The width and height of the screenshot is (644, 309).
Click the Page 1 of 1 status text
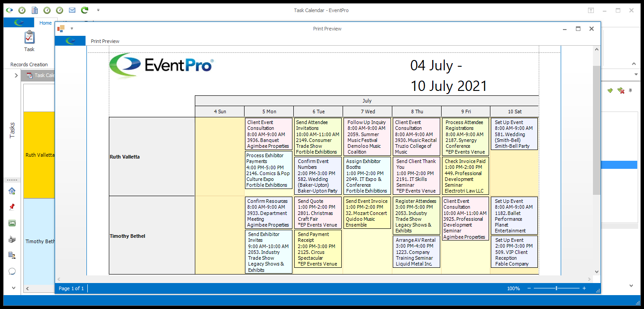[71, 288]
